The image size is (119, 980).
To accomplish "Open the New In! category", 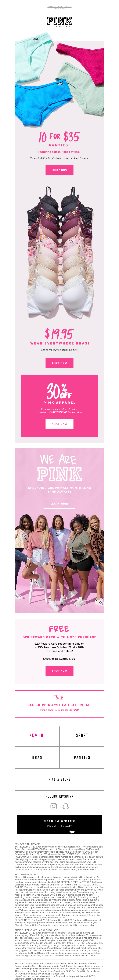I will click(x=37, y=735).
